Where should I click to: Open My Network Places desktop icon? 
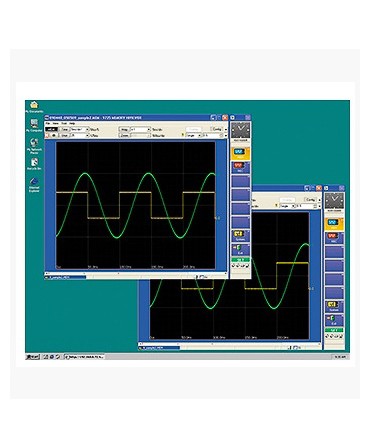click(34, 146)
